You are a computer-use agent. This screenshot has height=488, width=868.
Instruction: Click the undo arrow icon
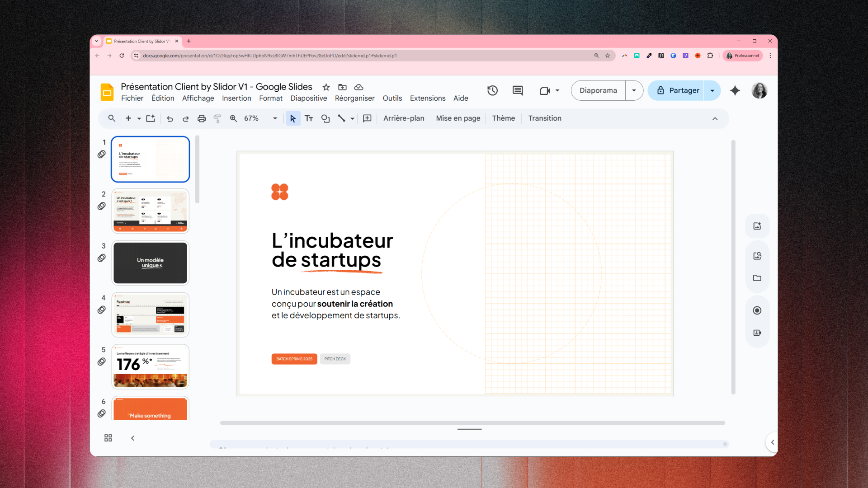click(170, 118)
